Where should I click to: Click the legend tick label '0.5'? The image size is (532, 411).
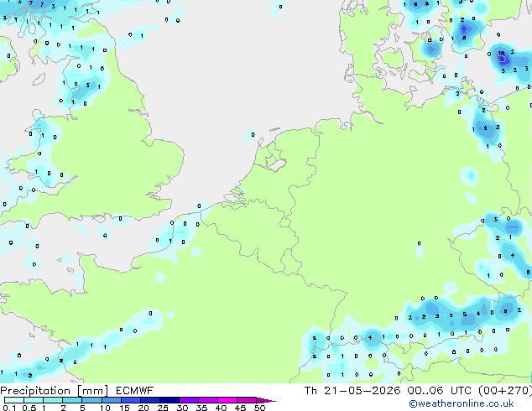29,408
